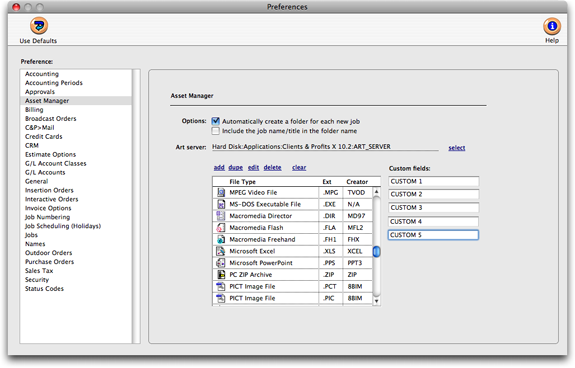Select Invoice Options preference
This screenshot has height=368, width=575.
click(x=76, y=208)
